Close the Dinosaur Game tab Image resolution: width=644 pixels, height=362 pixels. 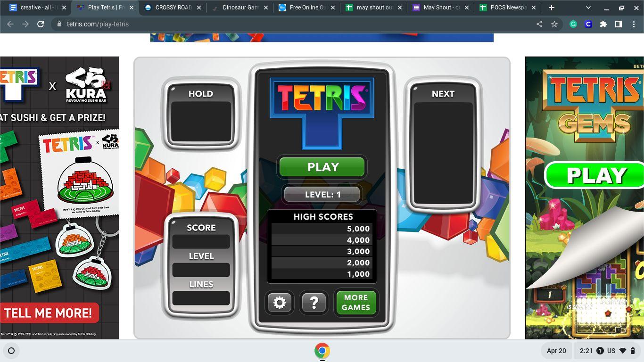(266, 8)
